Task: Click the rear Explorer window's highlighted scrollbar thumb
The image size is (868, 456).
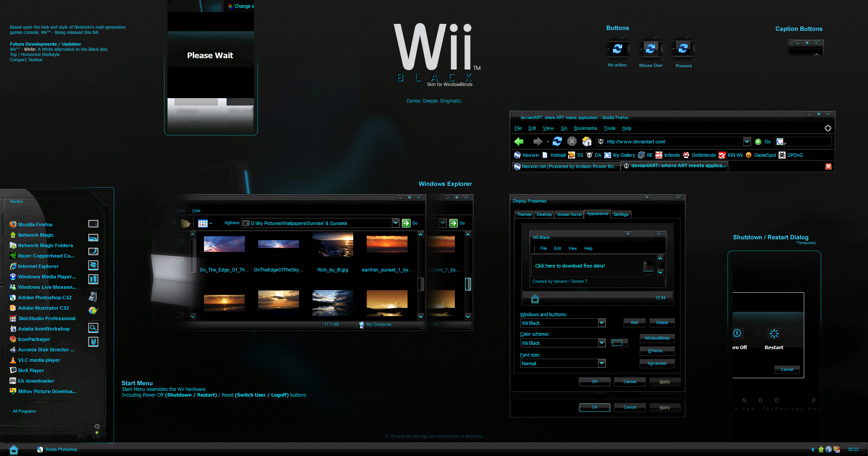Action: pos(468,284)
